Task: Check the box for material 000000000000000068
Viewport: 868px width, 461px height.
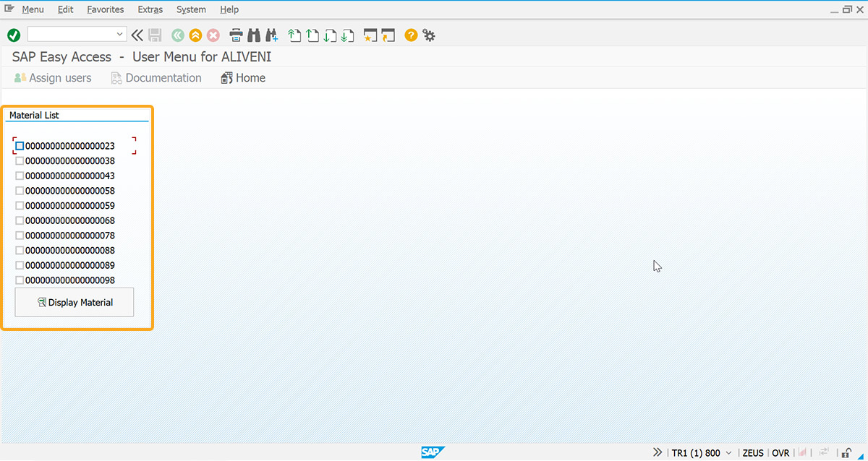Action: pyautogui.click(x=20, y=220)
